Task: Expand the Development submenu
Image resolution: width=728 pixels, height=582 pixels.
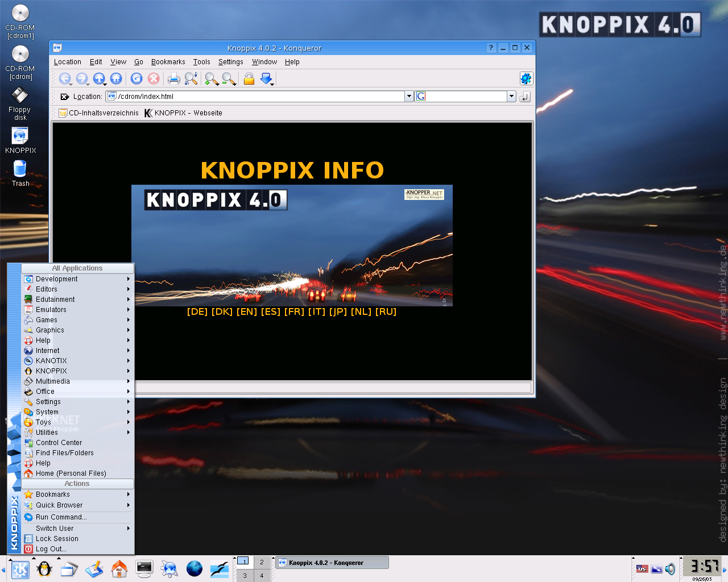Action: (x=77, y=279)
